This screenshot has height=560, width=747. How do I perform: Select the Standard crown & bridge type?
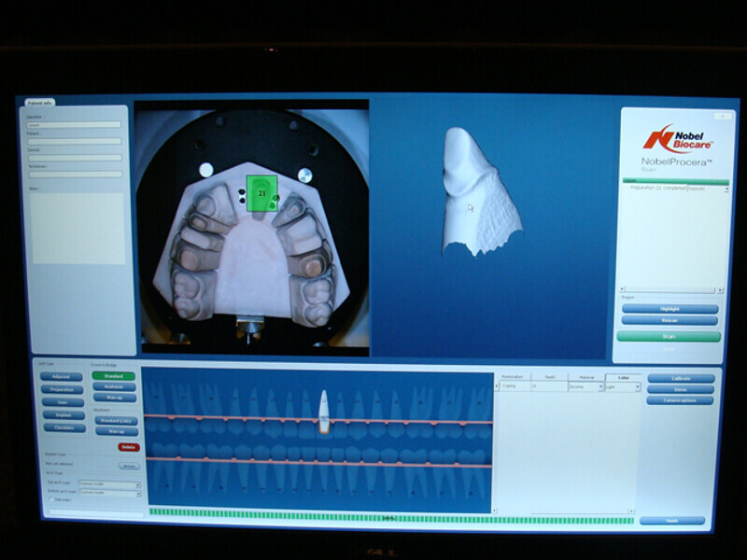(x=113, y=376)
